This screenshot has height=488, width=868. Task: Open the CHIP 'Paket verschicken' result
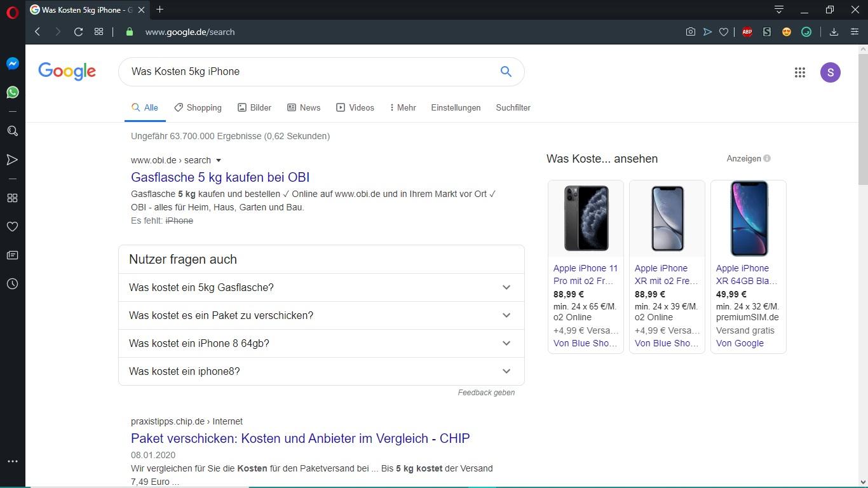(x=301, y=438)
